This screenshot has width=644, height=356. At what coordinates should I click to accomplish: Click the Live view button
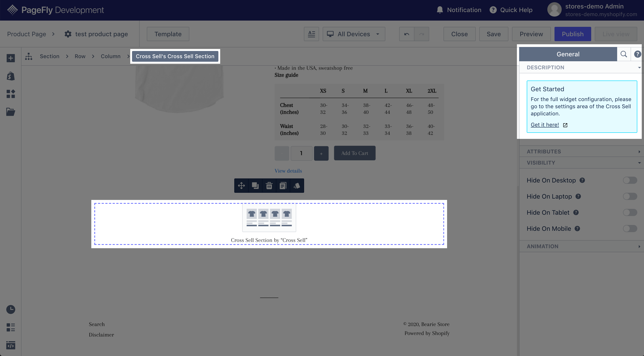click(x=616, y=34)
